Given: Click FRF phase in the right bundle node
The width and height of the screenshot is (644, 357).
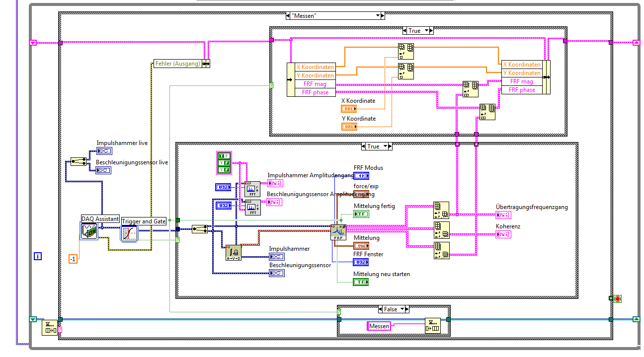Looking at the screenshot, I should pos(522,90).
